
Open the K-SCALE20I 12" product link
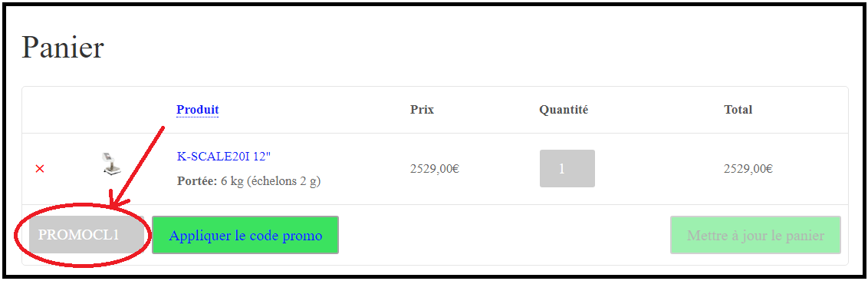(x=224, y=156)
